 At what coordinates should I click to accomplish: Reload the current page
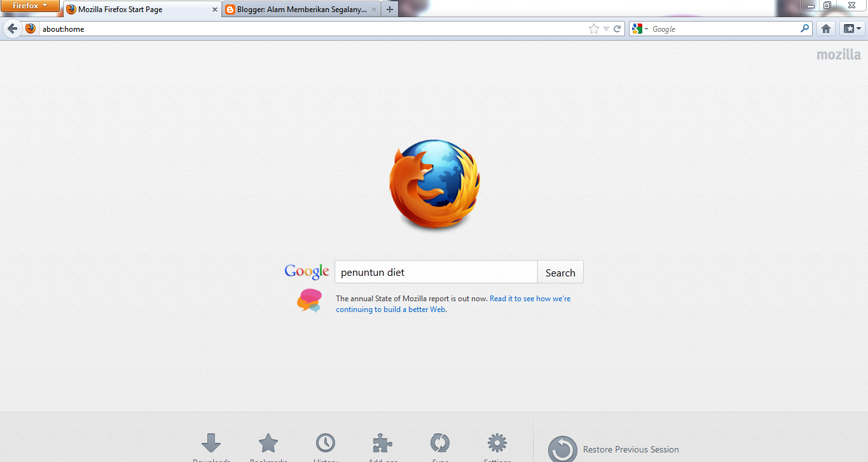(617, 29)
